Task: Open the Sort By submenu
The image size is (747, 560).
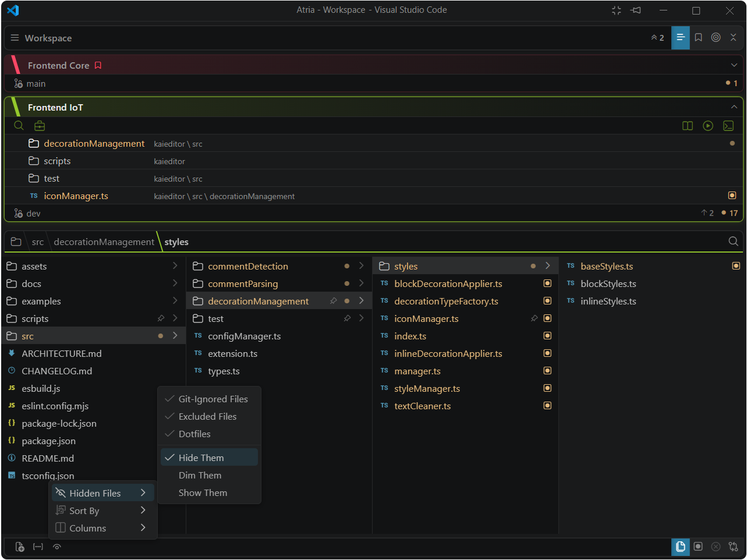Action: 102,511
